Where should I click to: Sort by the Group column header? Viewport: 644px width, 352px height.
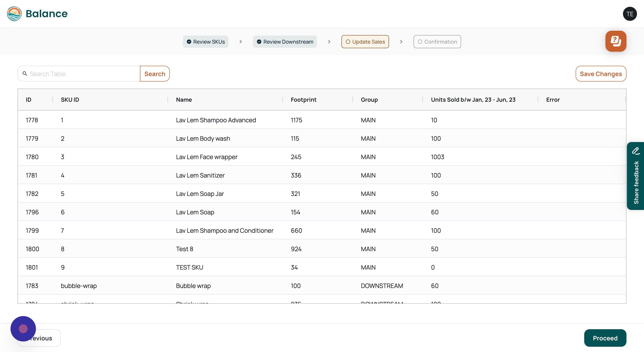click(x=369, y=100)
